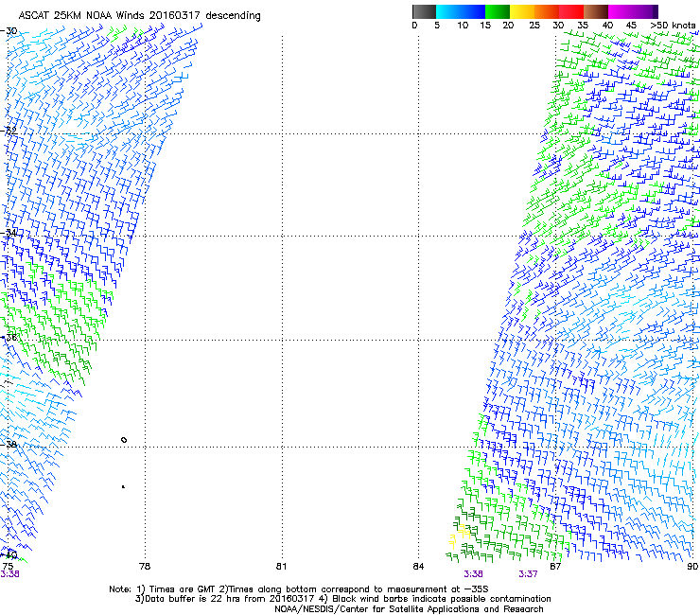Click the small black island outline near 38S
Viewport: 700px width, 615px height.
pyautogui.click(x=124, y=440)
